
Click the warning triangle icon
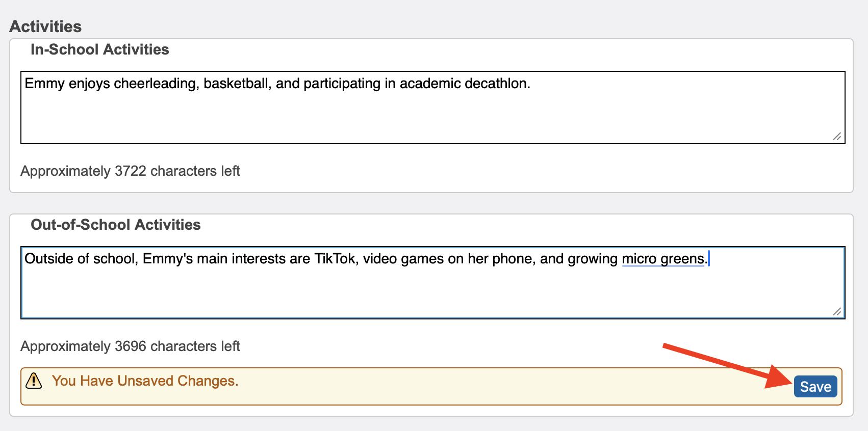[34, 381]
